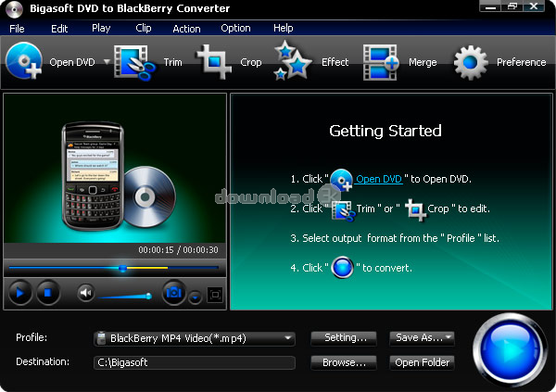Open the File menu
Screen dimensions: 556x392
point(17,29)
